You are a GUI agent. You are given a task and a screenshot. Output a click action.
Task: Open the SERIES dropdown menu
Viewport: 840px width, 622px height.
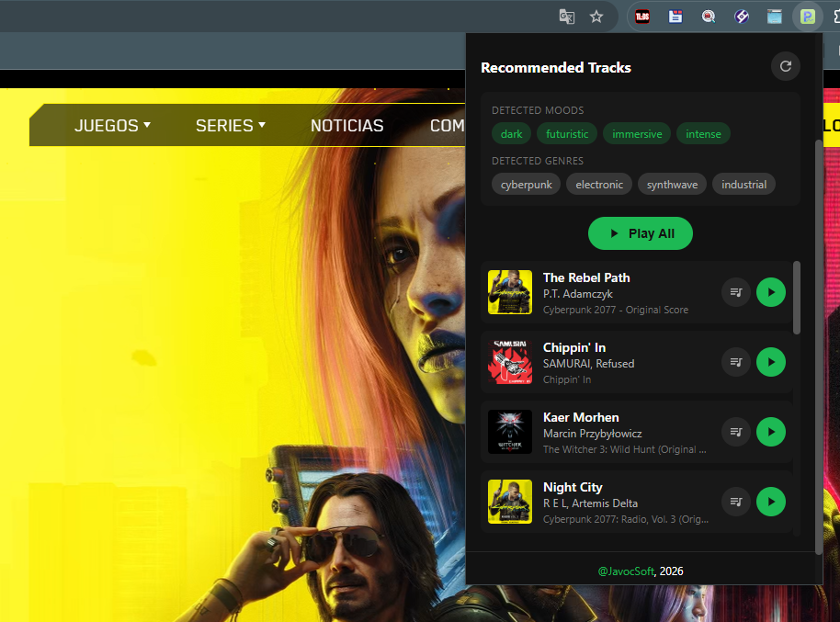tap(230, 126)
